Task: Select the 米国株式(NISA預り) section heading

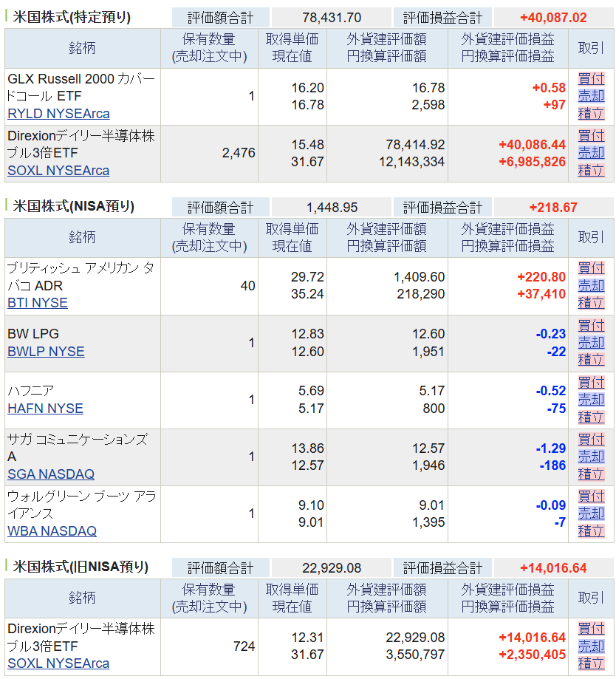Action: (74, 206)
